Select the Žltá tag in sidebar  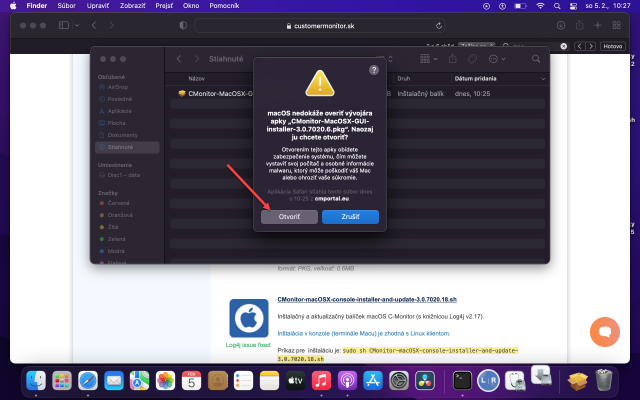127,227
